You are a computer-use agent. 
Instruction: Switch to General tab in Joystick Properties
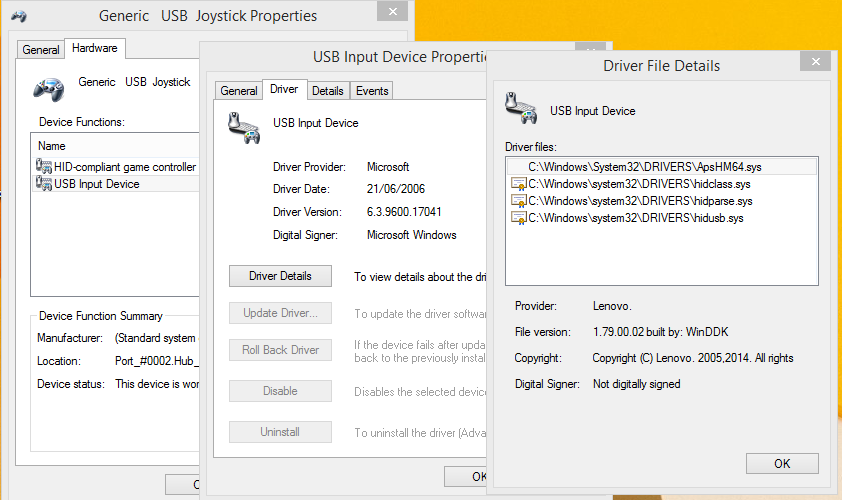click(x=41, y=49)
